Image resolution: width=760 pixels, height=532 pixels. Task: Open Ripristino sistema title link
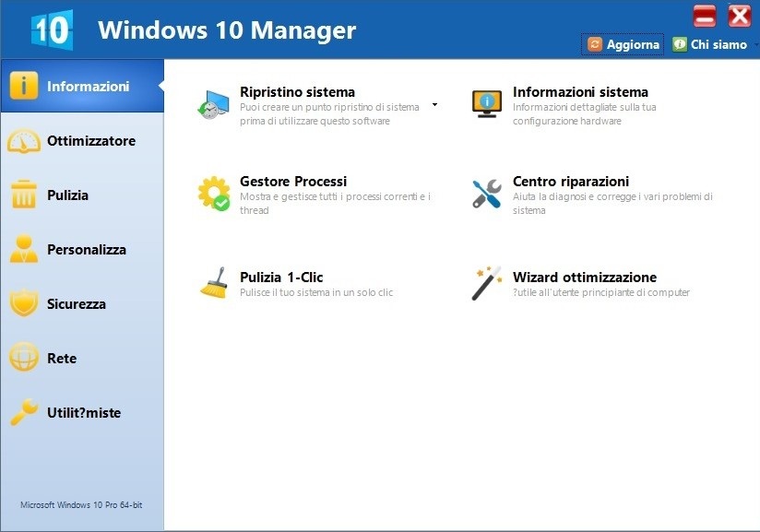pos(297,92)
